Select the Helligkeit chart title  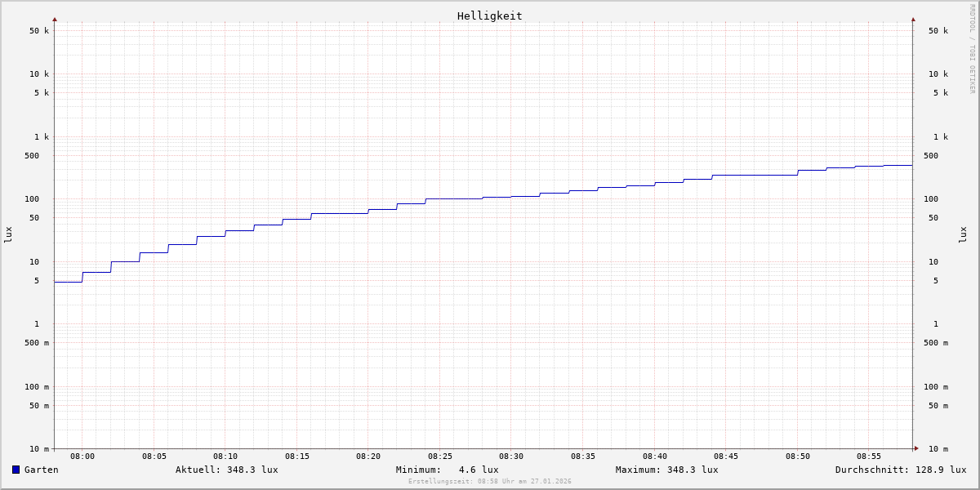(489, 16)
